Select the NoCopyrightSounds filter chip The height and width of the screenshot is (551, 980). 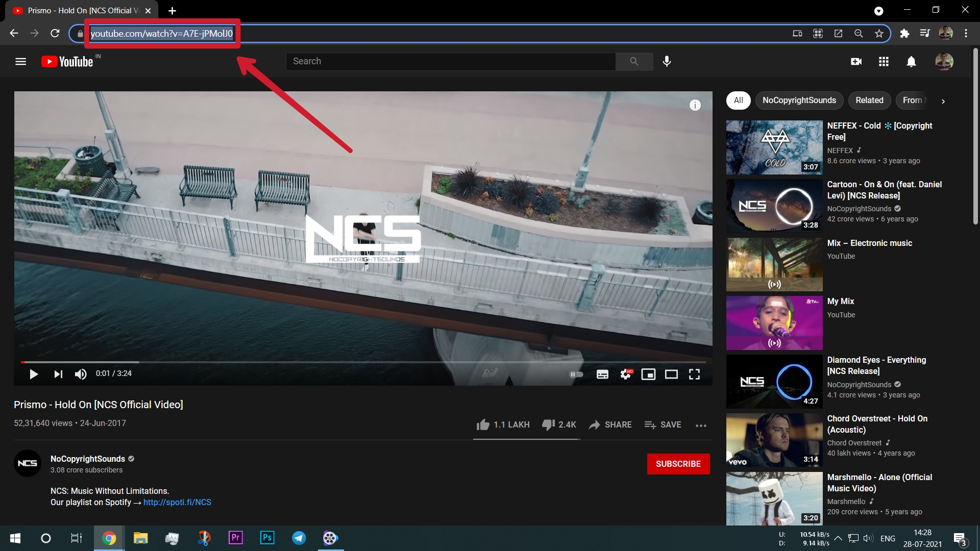(x=799, y=101)
